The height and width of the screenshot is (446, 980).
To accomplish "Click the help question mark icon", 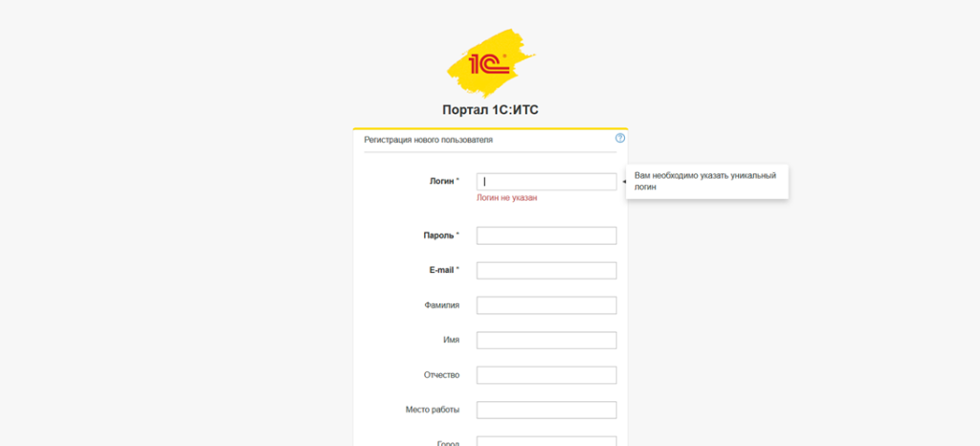I will (620, 139).
